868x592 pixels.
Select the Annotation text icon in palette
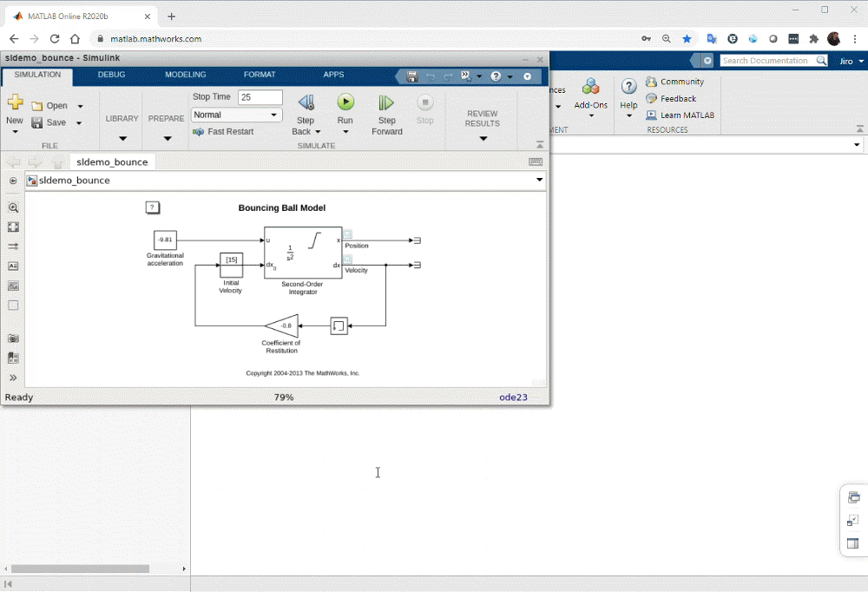[13, 266]
